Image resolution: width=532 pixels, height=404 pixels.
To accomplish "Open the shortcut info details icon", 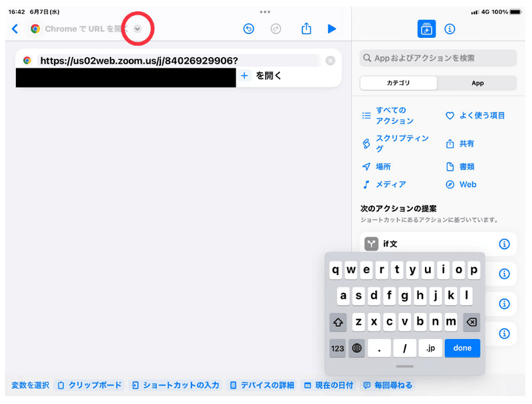I will (450, 29).
